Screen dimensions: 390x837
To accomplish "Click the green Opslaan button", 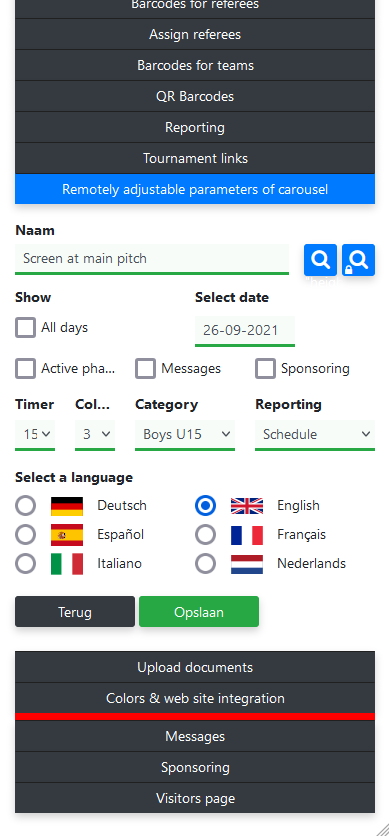I will pos(199,612).
